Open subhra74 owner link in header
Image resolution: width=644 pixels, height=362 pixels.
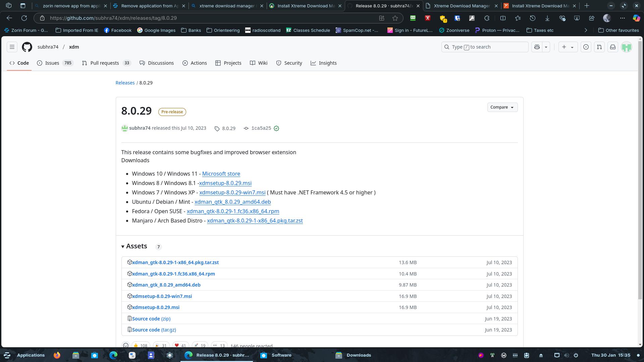click(x=48, y=47)
